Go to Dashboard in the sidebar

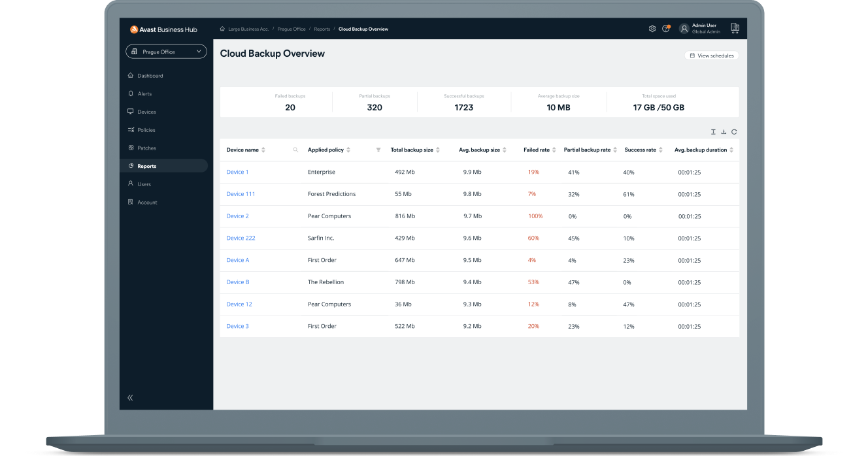point(150,76)
